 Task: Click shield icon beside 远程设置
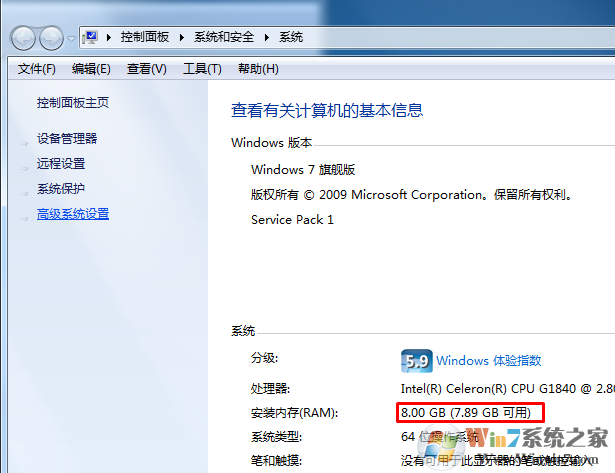25,169
